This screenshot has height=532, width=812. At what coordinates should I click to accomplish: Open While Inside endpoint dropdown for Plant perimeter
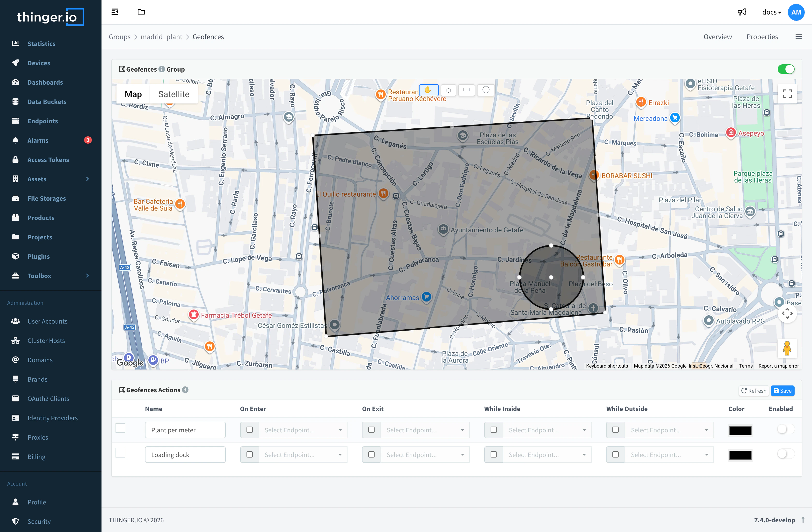pyautogui.click(x=547, y=430)
